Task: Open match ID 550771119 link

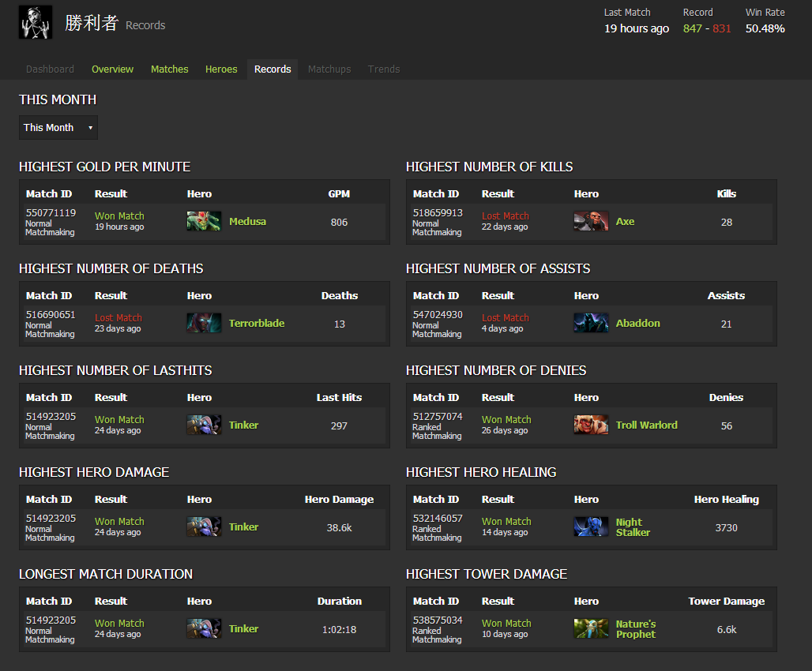Action: (51, 213)
